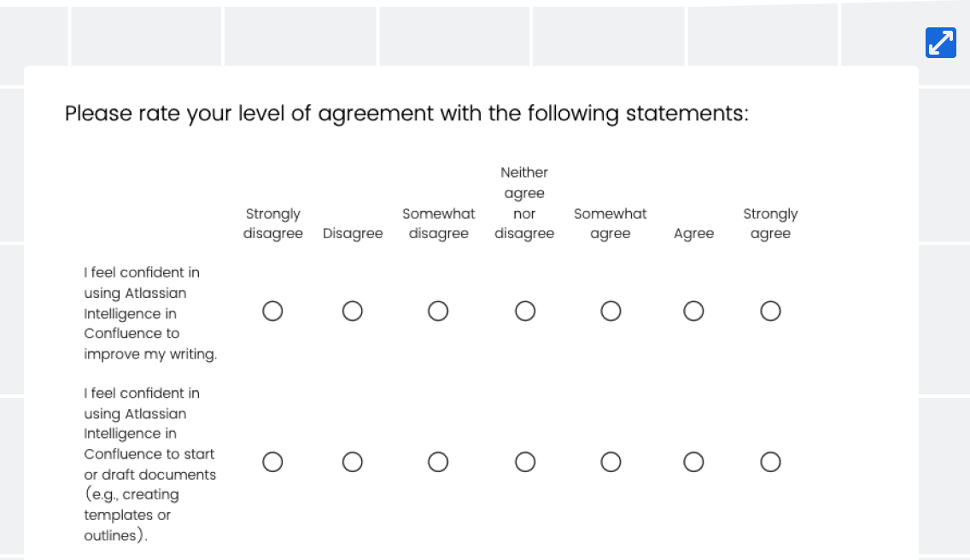The image size is (970, 560).
Task: Choose Somewhat disagree for draft documents statement
Action: click(x=438, y=462)
